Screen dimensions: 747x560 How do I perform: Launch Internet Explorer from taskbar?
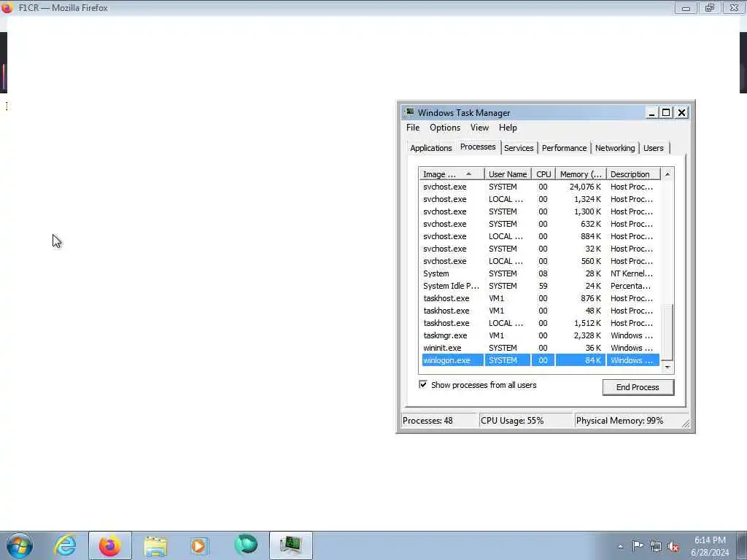(65, 545)
